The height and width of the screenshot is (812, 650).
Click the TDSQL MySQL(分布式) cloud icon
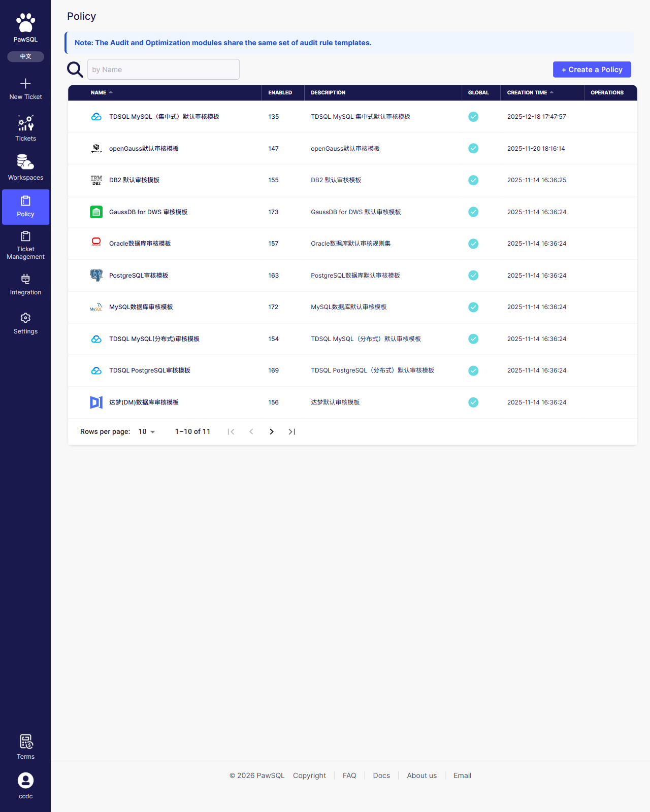click(x=96, y=339)
